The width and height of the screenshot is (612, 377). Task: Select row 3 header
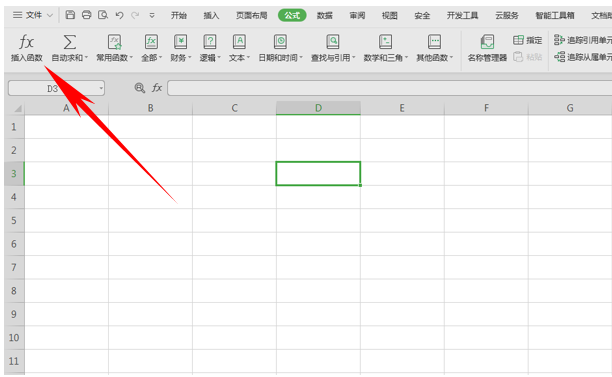coord(14,174)
